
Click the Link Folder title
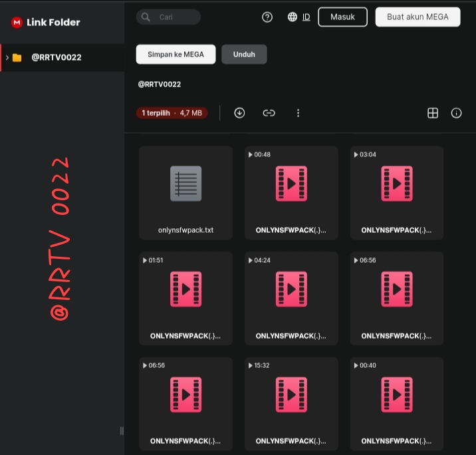[53, 22]
